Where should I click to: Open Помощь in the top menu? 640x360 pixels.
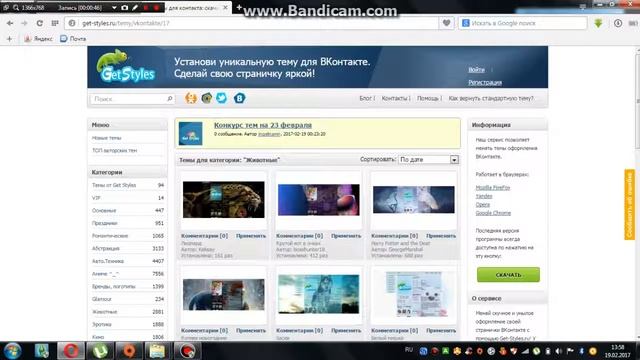point(427,98)
